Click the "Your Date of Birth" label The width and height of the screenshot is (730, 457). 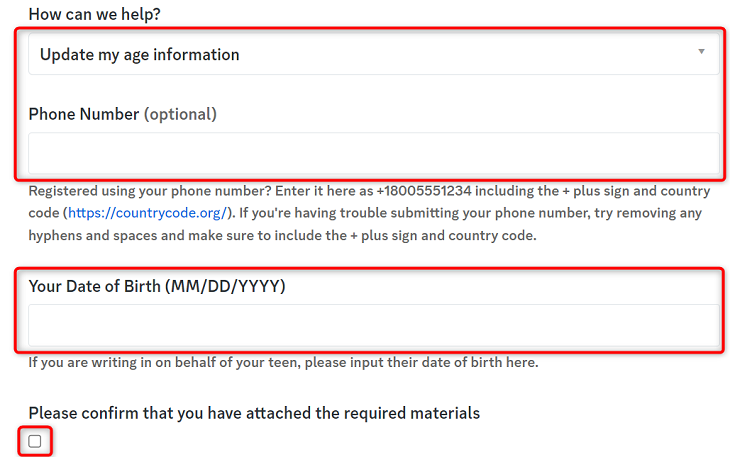(x=94, y=286)
